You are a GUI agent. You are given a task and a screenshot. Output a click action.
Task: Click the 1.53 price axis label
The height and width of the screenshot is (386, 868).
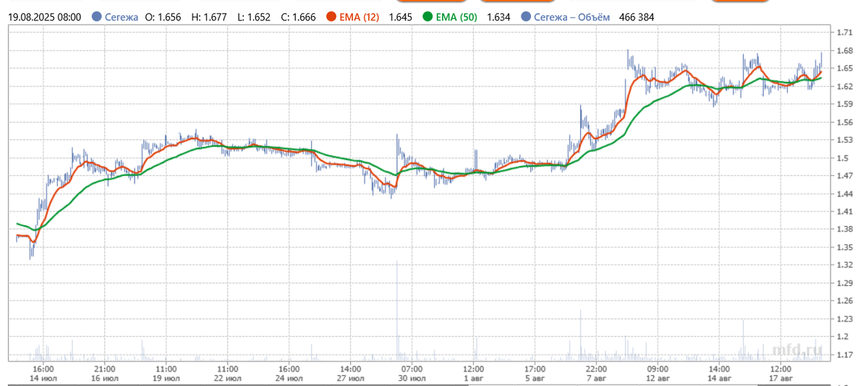843,140
